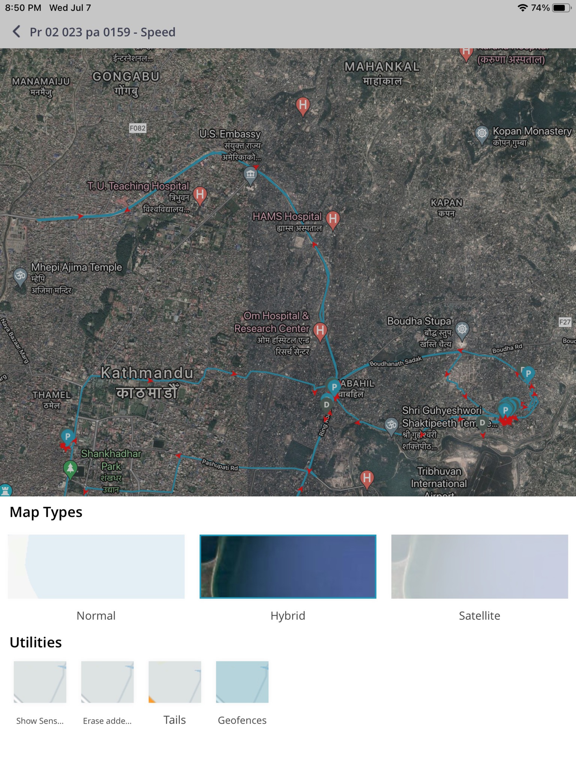Tap the D marker near Chabahil
Viewport: 576px width, 768px height.
point(326,405)
